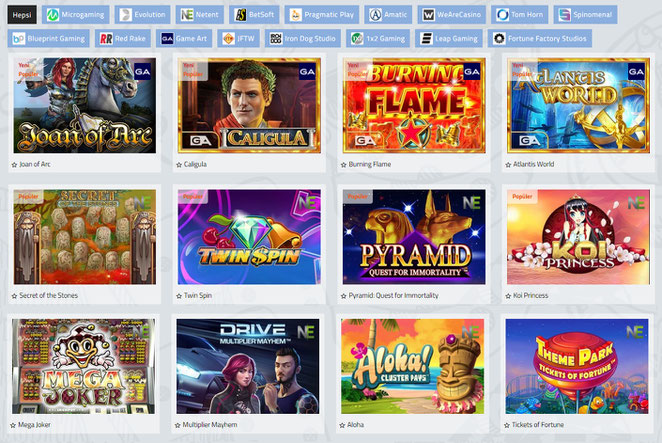
Task: Click the 'Tickets of Fortune' title text
Action: [538, 425]
